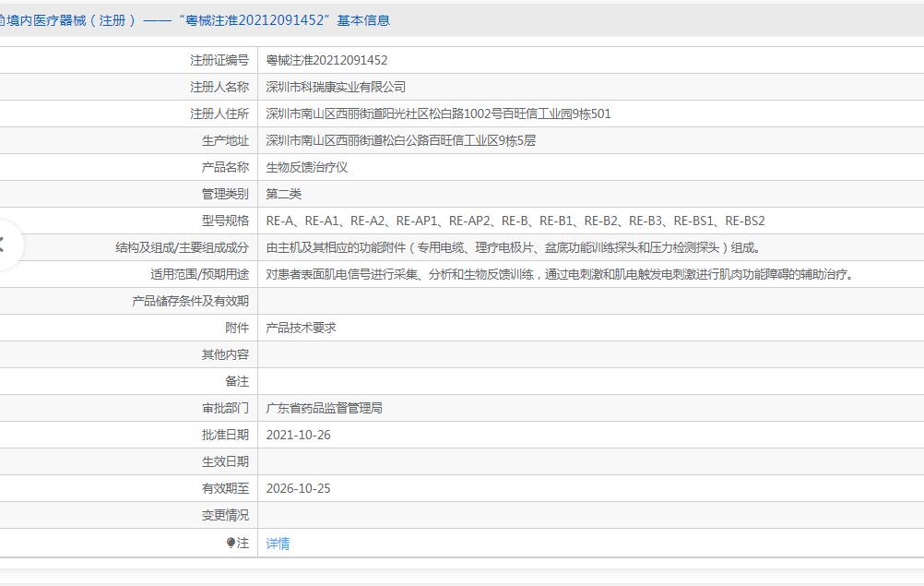The width and height of the screenshot is (924, 586).
Task: Open the 详情 link in the 注 row
Action: click(278, 543)
